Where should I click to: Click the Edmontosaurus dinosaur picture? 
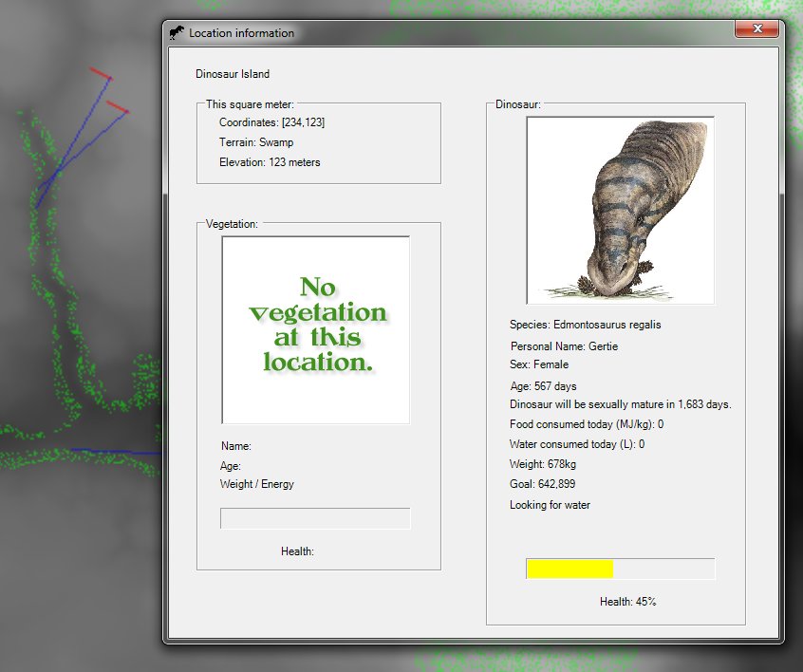click(620, 211)
